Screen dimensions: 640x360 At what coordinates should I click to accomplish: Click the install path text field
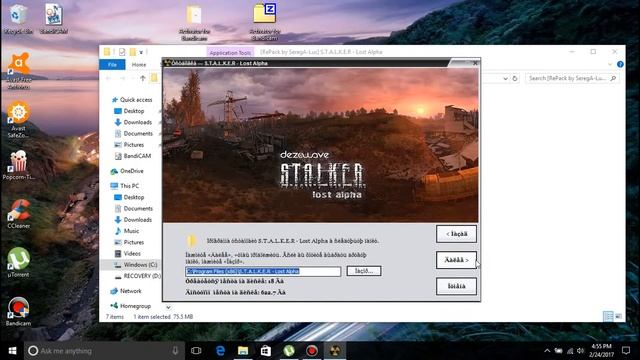263,271
